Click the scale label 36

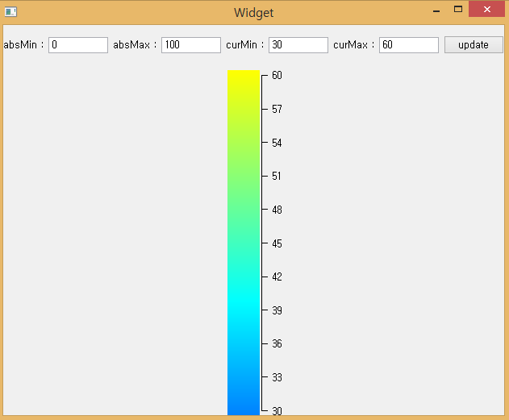click(x=277, y=343)
